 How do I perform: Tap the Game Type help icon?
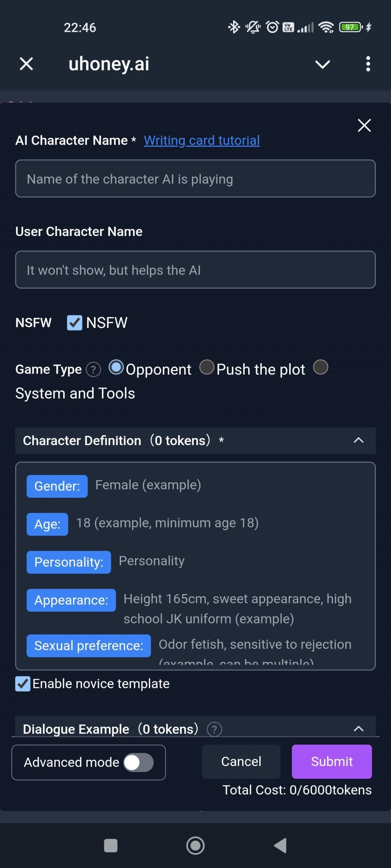(93, 370)
